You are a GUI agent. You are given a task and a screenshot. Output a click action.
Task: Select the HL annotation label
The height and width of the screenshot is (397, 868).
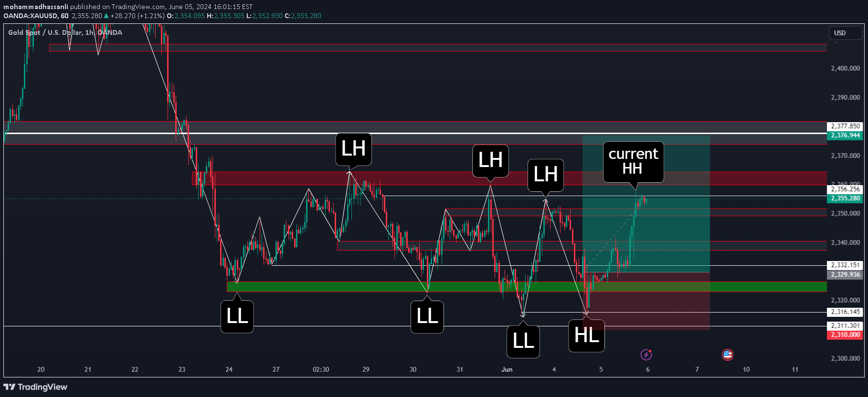[586, 335]
